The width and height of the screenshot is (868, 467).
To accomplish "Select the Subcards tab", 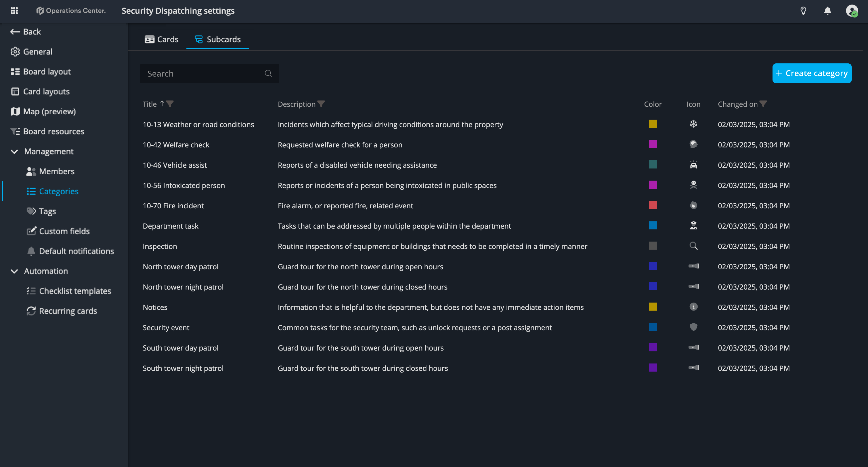I will [218, 39].
